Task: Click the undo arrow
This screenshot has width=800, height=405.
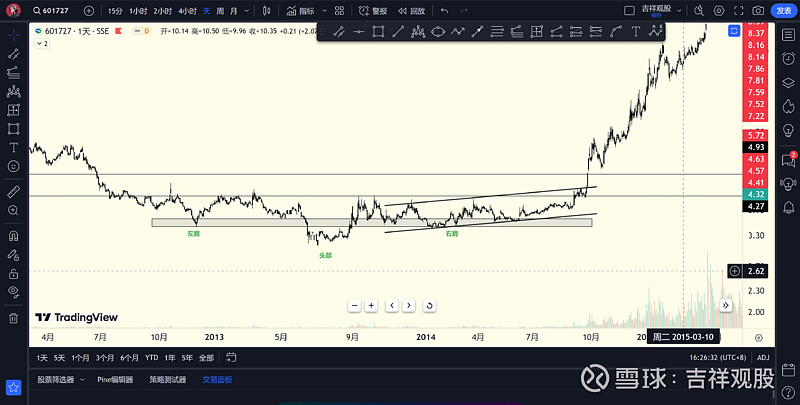Action: [444, 11]
